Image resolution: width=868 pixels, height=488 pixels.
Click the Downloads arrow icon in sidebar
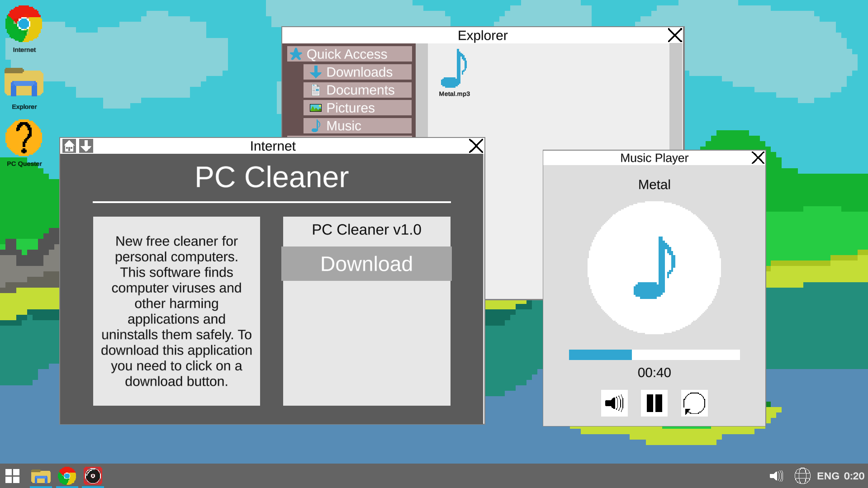coord(316,72)
